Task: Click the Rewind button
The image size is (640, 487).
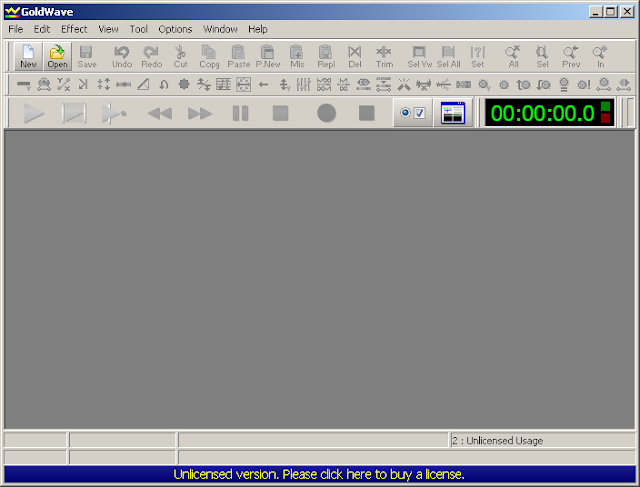Action: (x=160, y=113)
